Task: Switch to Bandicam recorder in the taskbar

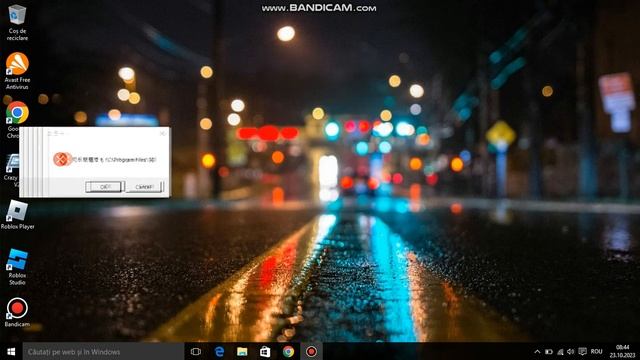Action: [x=311, y=351]
